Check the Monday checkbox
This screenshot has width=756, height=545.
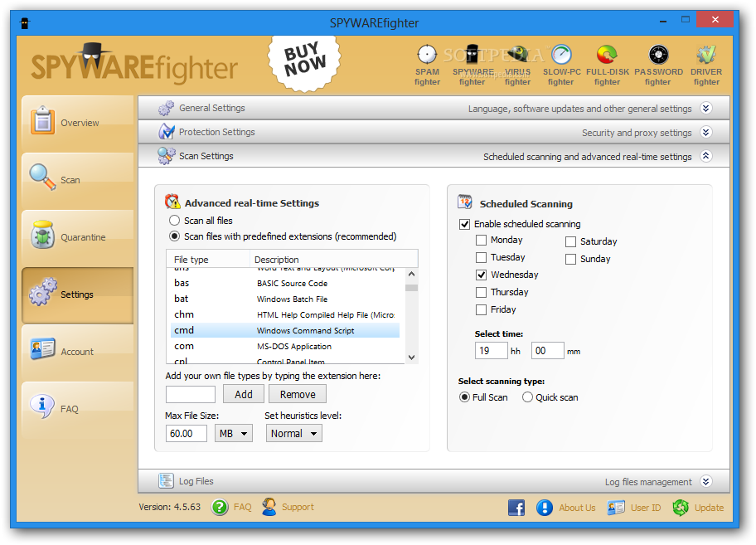[x=481, y=240]
